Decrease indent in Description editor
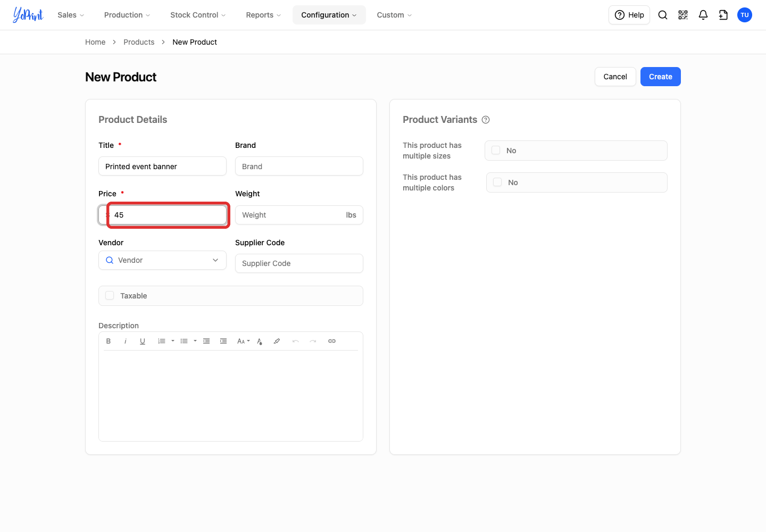766x532 pixels. pos(206,341)
